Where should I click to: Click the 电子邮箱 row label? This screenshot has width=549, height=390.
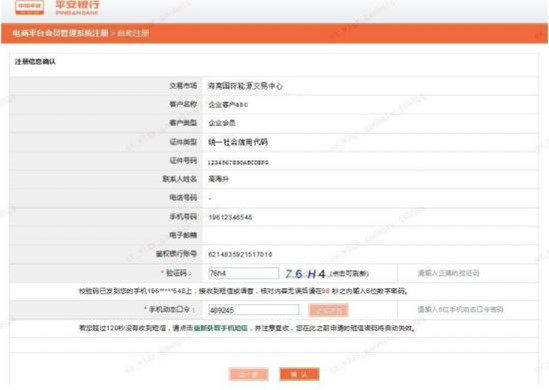pyautogui.click(x=183, y=235)
